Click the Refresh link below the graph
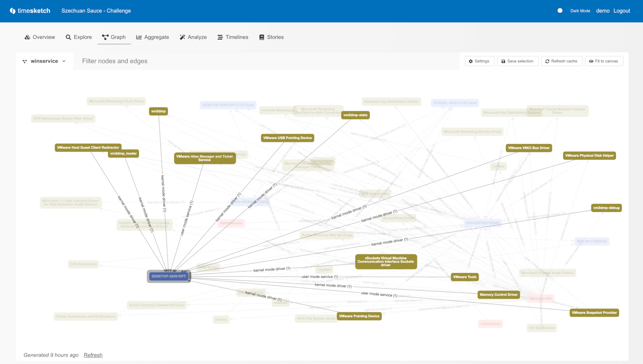Viewport: 643px width, 364px height. [93, 355]
